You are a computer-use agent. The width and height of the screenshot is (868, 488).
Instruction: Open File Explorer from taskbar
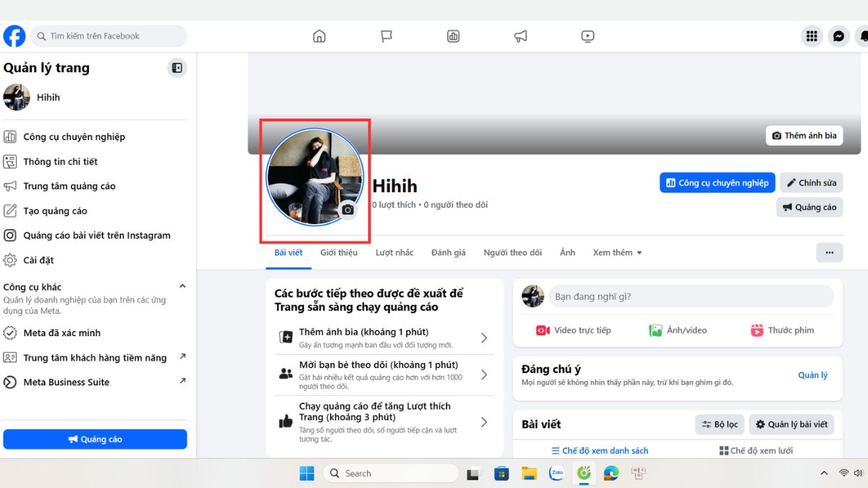pos(529,474)
